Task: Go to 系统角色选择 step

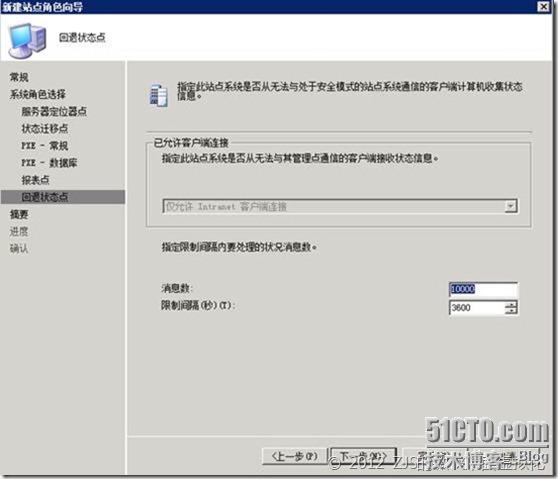Action: coord(38,94)
